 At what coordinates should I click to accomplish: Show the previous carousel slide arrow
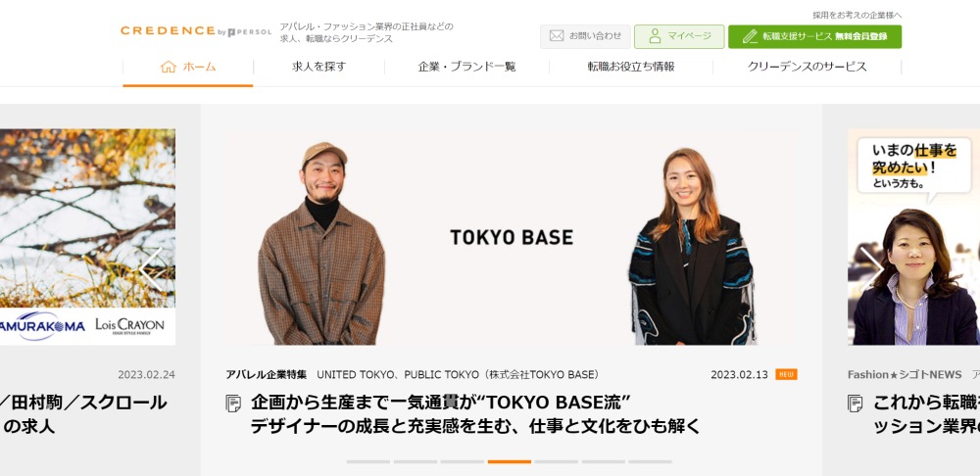coord(151,269)
